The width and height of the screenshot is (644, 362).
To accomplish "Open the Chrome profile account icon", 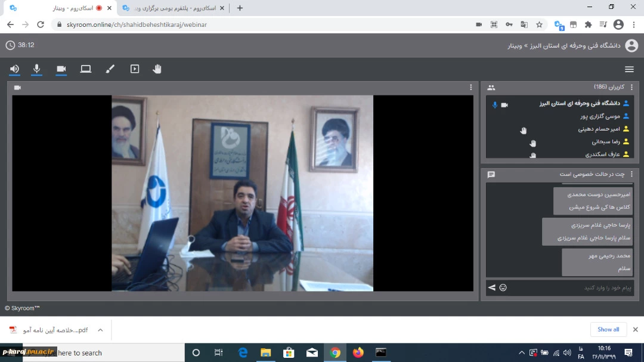I will [618, 24].
